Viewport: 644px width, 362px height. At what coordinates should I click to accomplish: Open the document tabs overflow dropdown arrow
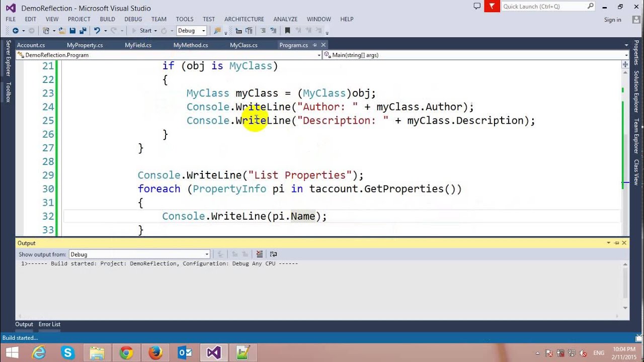[x=626, y=45]
